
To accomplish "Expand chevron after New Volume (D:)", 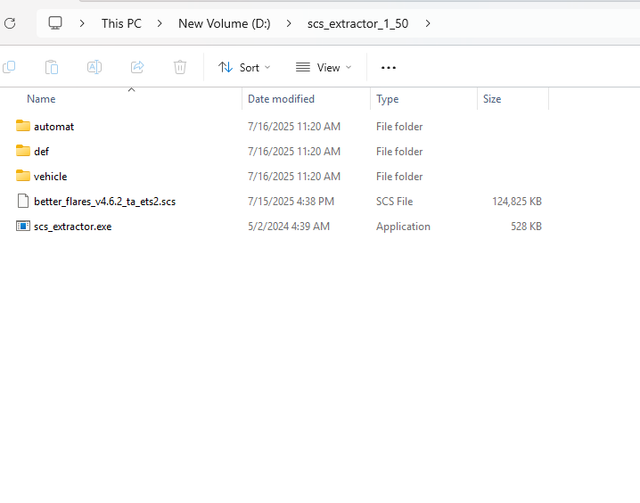I will (x=289, y=24).
